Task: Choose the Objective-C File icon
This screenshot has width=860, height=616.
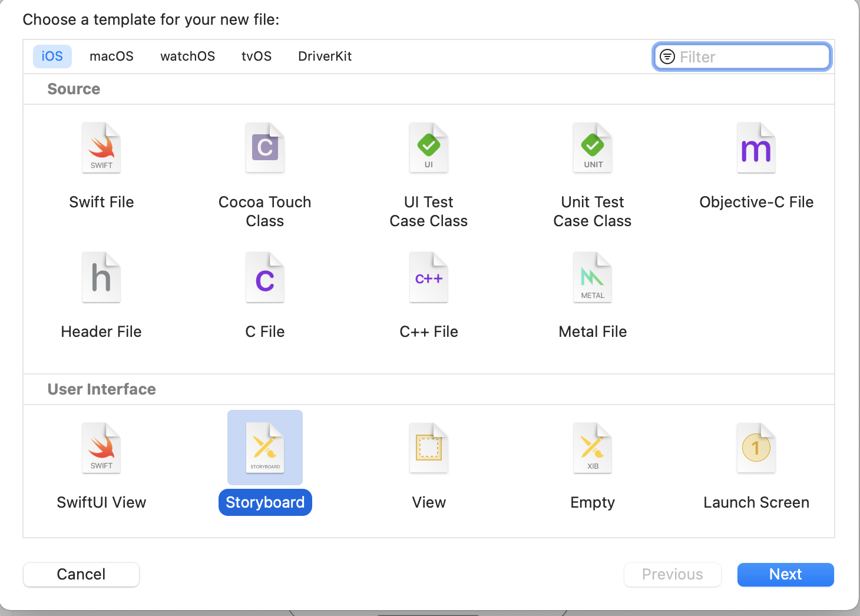Action: [756, 148]
